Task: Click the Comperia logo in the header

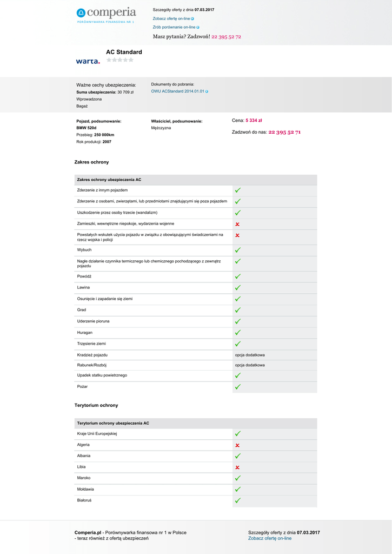Action: pyautogui.click(x=106, y=15)
